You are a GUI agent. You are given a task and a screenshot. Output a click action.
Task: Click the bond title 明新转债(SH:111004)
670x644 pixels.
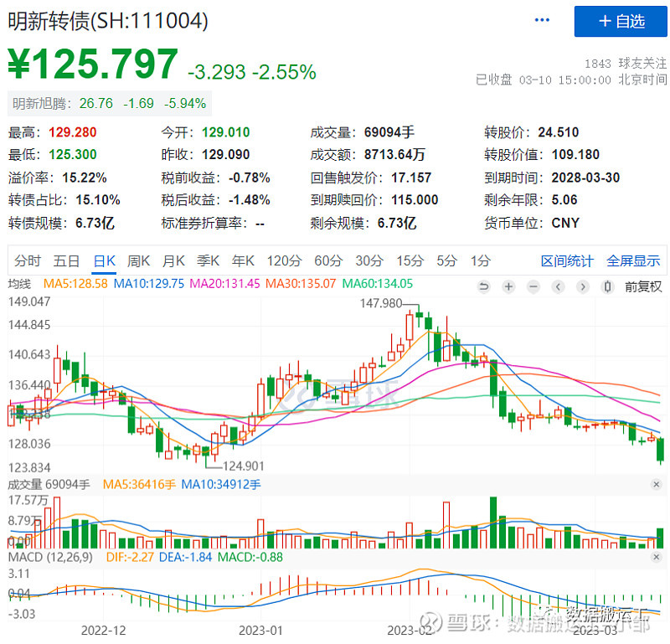click(108, 20)
